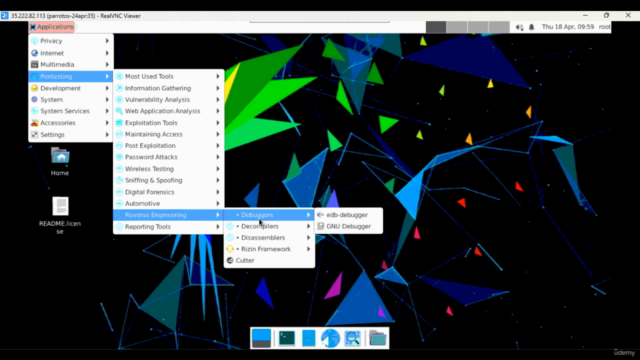
Task: Launch edb-debugger
Action: [x=349, y=215]
